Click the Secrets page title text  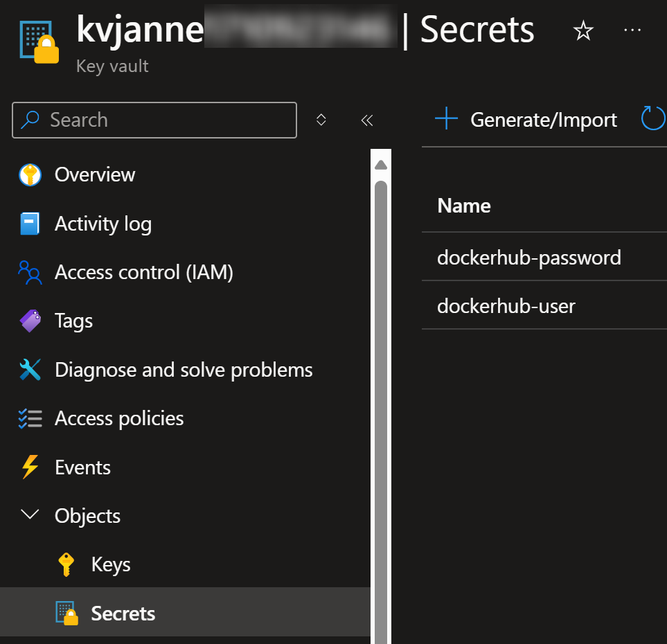pyautogui.click(x=477, y=30)
